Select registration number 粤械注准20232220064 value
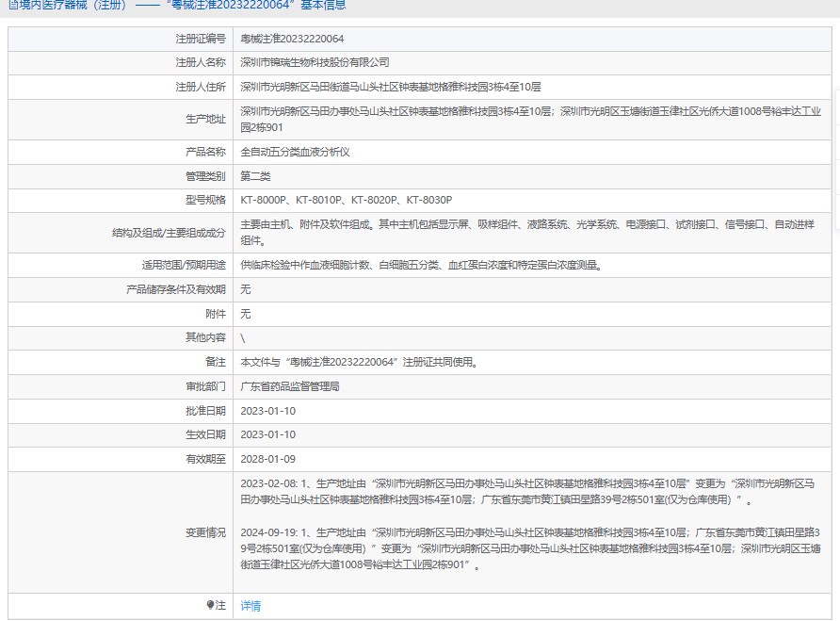This screenshot has height=621, width=840. coord(292,39)
